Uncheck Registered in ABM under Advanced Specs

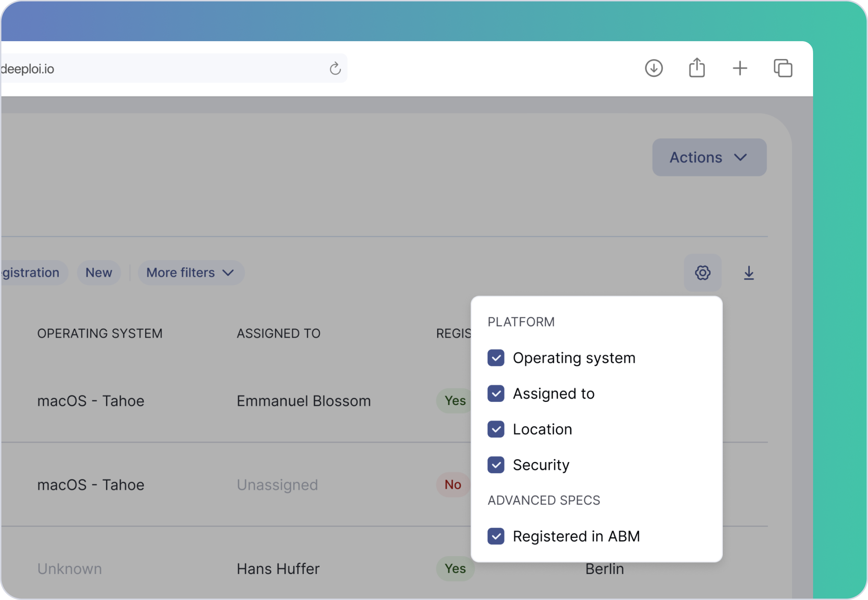(496, 536)
